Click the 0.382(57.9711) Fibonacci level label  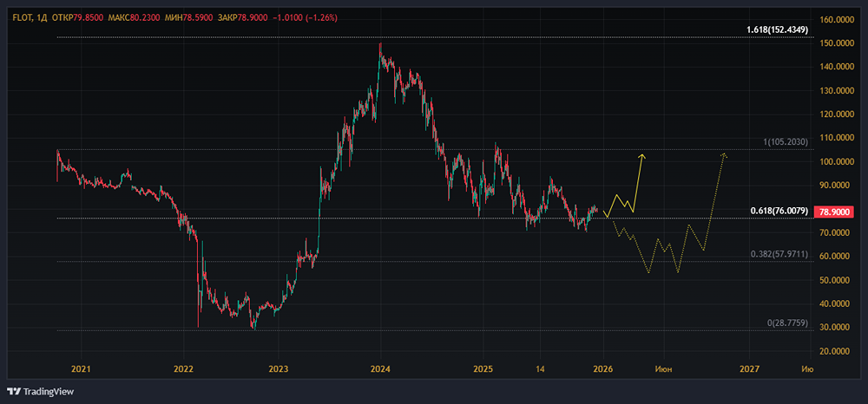click(x=779, y=254)
